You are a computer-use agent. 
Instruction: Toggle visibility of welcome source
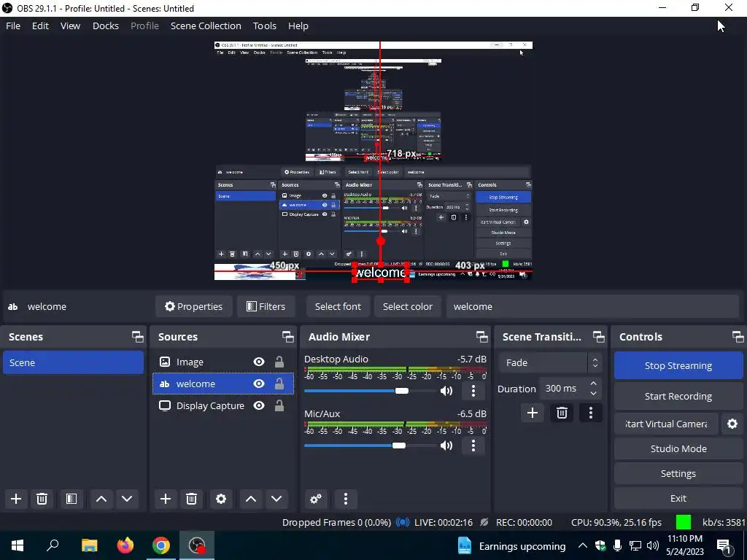coord(259,384)
